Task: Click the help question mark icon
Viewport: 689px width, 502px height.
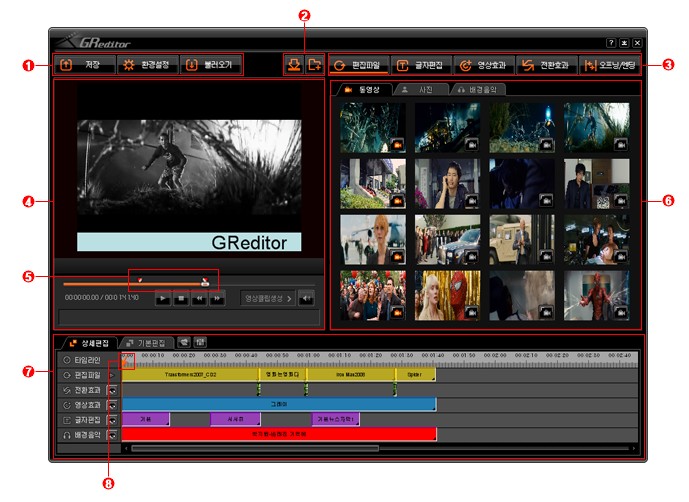Action: click(611, 43)
